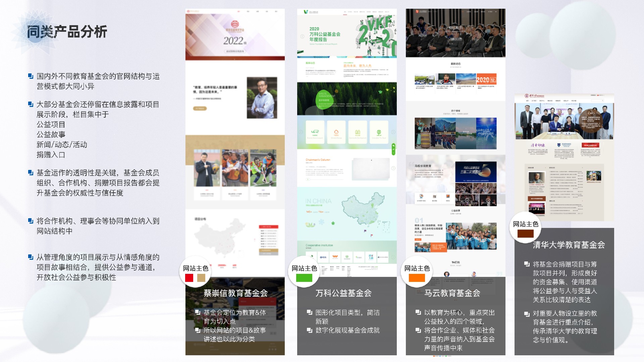Click the slide title 同类产品分析
644x362 pixels.
click(x=67, y=32)
